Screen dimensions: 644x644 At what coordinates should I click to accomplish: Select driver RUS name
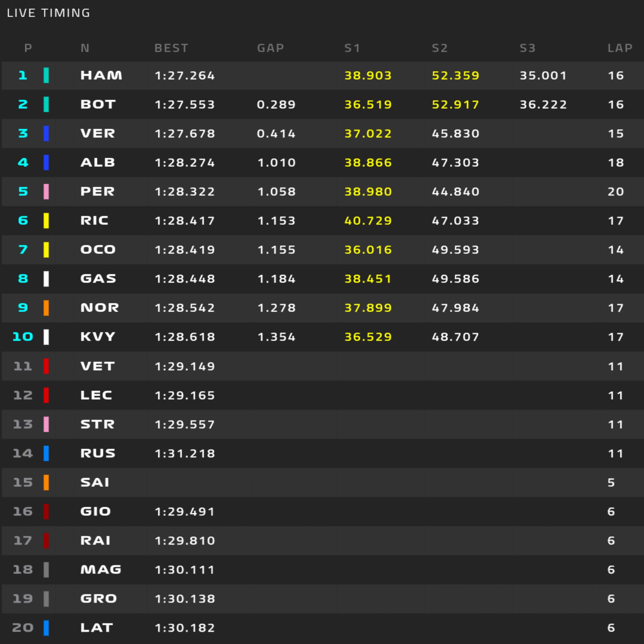tap(98, 453)
